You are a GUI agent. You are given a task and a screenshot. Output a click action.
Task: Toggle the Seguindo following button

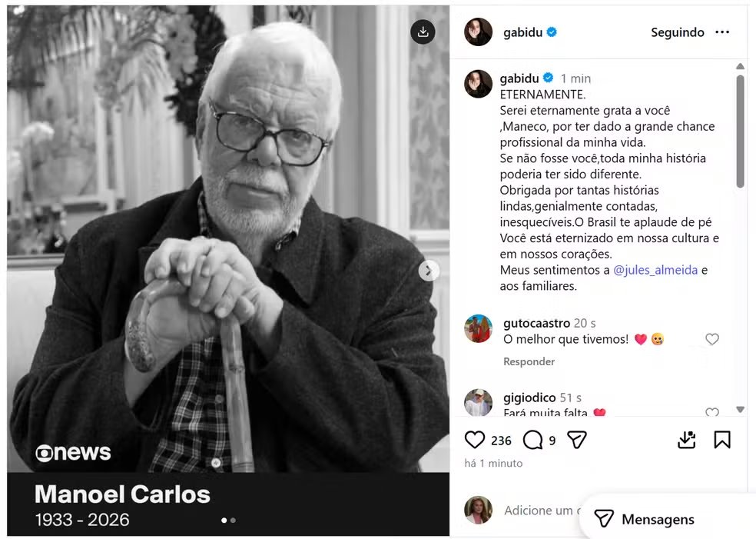pyautogui.click(x=678, y=32)
